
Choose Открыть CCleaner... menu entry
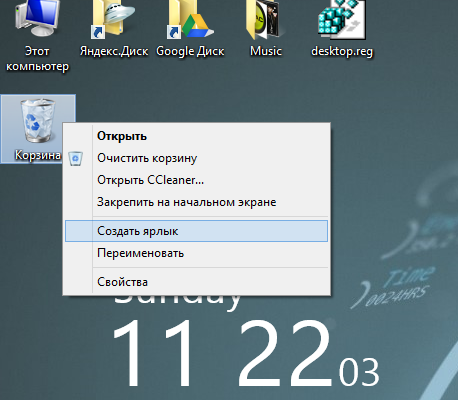tap(197, 180)
